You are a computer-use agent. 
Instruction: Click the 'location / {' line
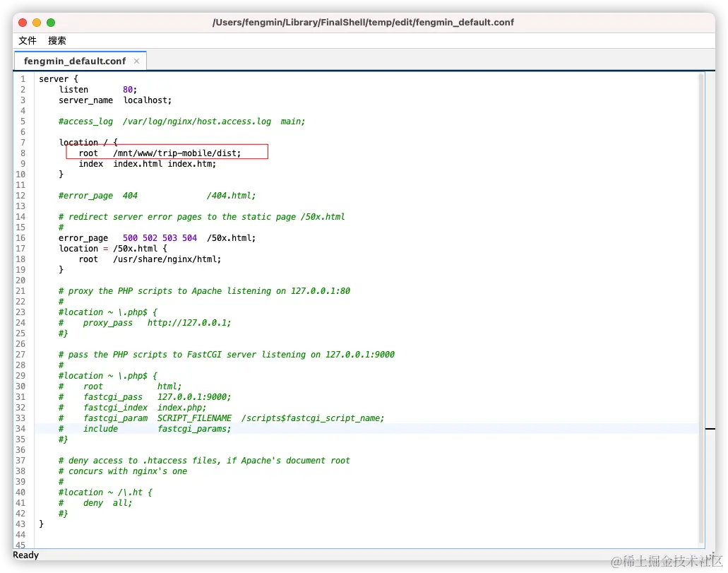(x=88, y=143)
